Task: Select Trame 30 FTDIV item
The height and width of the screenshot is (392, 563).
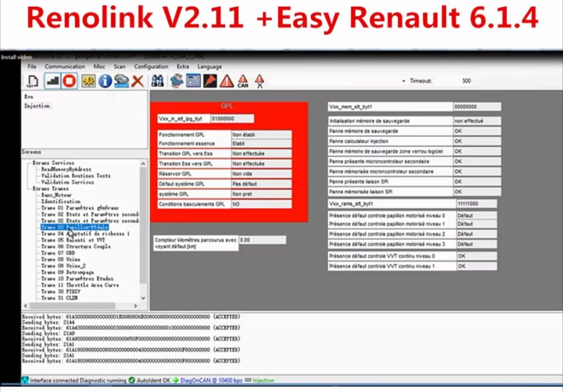Action: tap(61, 291)
